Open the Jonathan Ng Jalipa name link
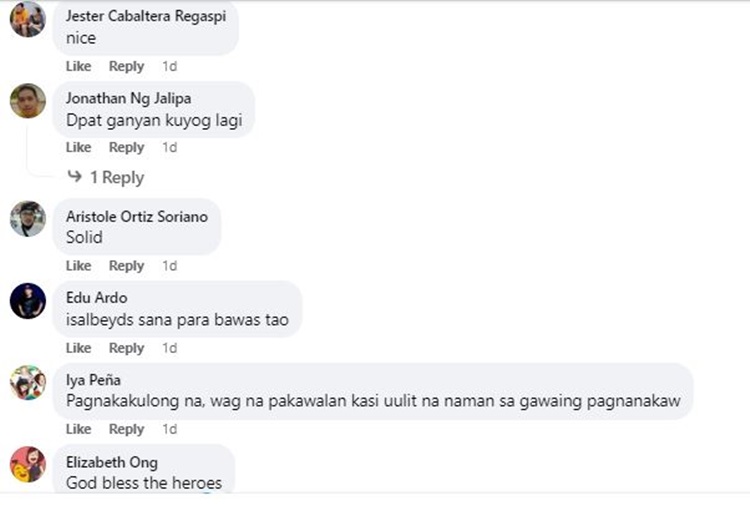 [129, 99]
